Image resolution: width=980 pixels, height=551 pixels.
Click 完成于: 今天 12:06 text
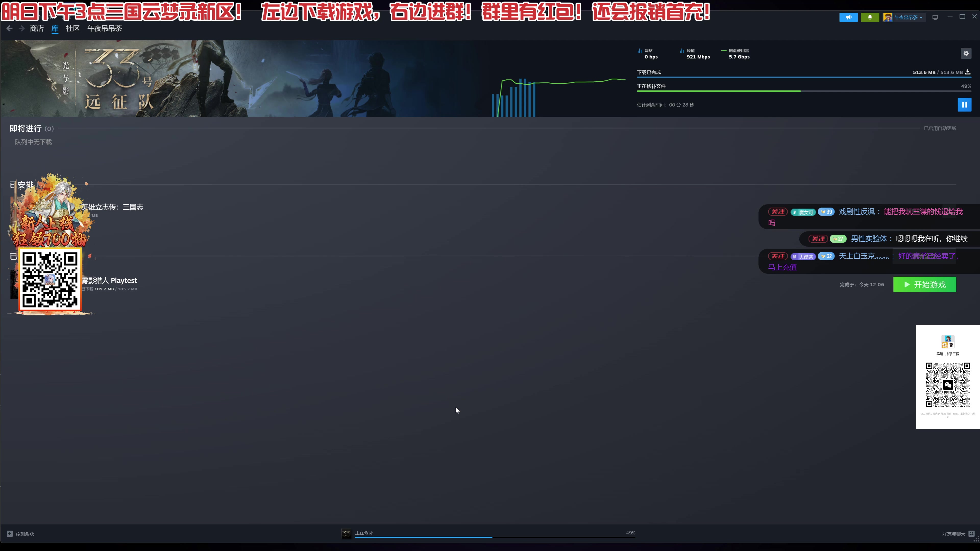(862, 284)
